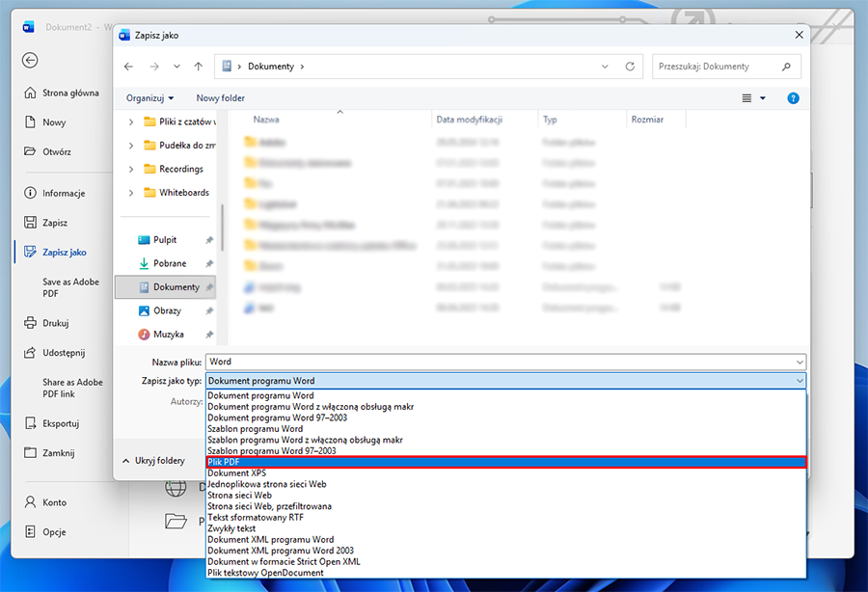Screen dimensions: 868x592
Task: Open Pobrane quick access location
Action: tap(170, 263)
